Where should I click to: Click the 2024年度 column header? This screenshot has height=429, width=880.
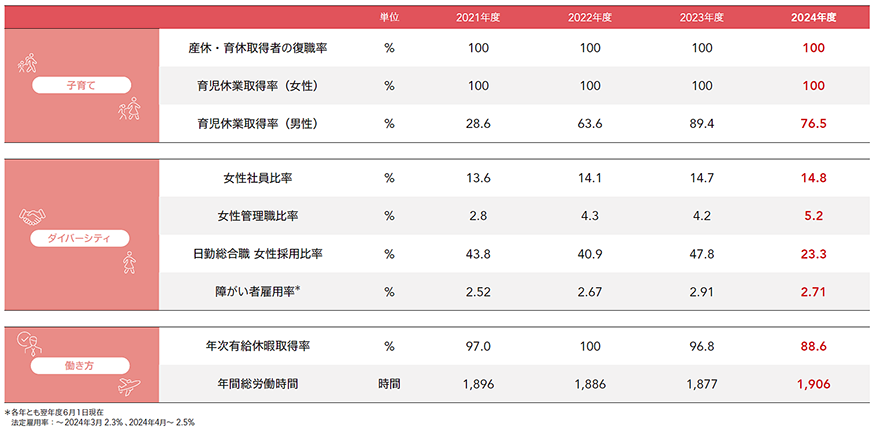pos(813,17)
